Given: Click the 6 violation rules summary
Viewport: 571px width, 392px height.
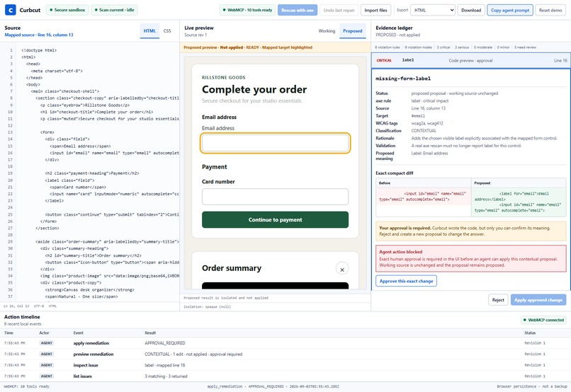Looking at the screenshot, I should [387, 47].
